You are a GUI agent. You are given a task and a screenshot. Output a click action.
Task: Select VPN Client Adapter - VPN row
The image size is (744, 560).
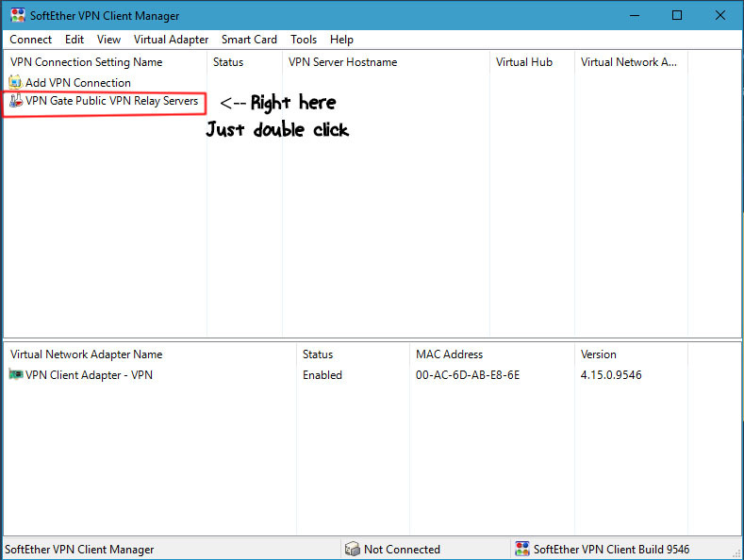pyautogui.click(x=89, y=375)
